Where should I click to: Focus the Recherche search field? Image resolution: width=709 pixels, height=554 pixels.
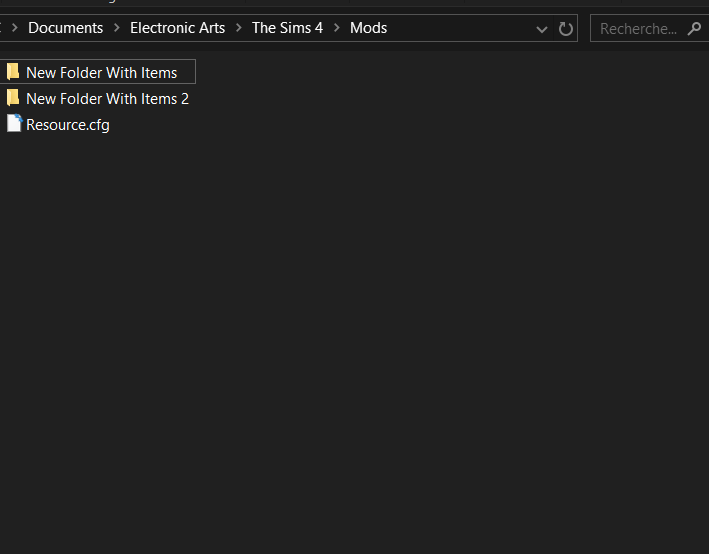click(x=641, y=29)
